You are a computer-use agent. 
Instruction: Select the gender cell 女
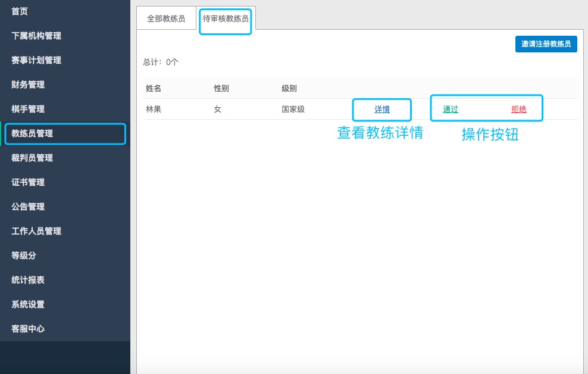pos(217,109)
